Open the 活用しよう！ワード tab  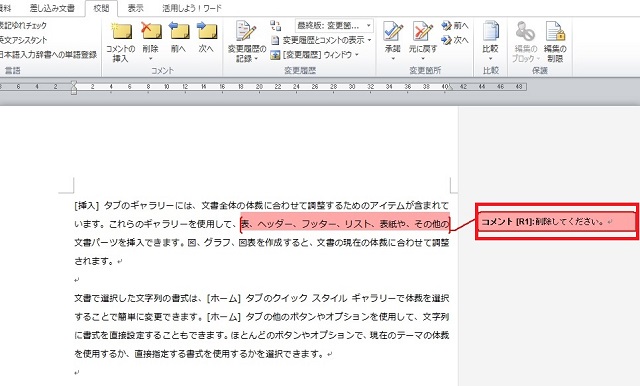coord(192,8)
